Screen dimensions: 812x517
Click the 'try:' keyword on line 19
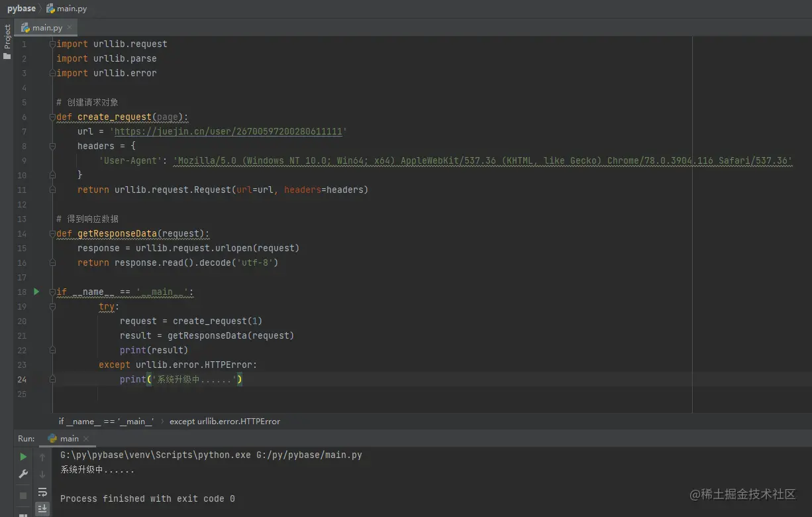point(109,306)
